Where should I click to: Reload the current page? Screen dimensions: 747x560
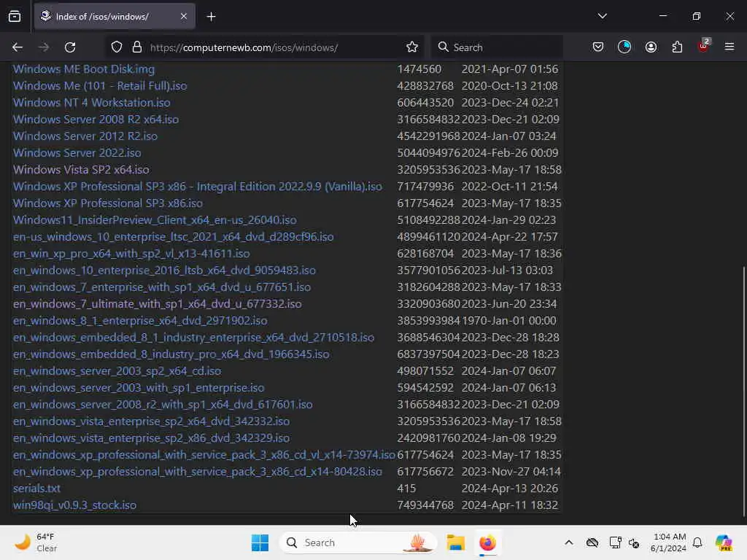(70, 47)
